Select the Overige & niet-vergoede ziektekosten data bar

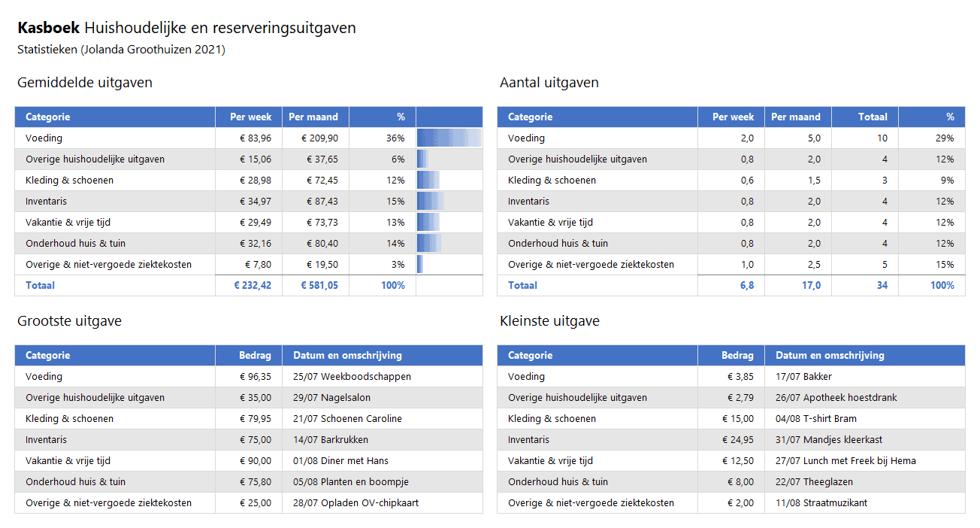coord(420,265)
